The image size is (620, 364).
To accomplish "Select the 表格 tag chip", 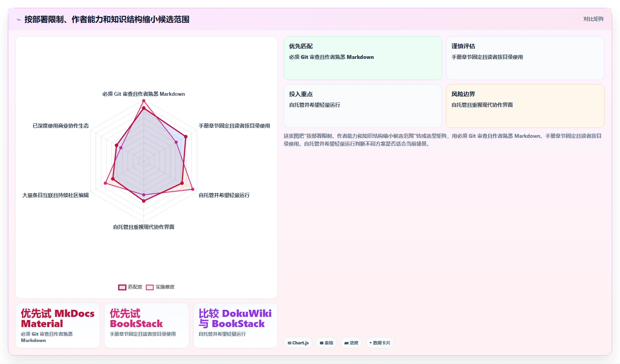I will pyautogui.click(x=326, y=343).
